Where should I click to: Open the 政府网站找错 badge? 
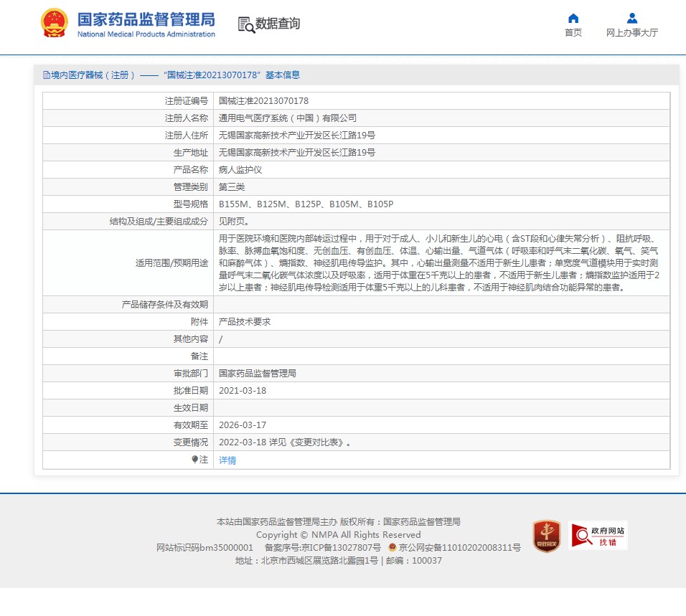tap(598, 535)
